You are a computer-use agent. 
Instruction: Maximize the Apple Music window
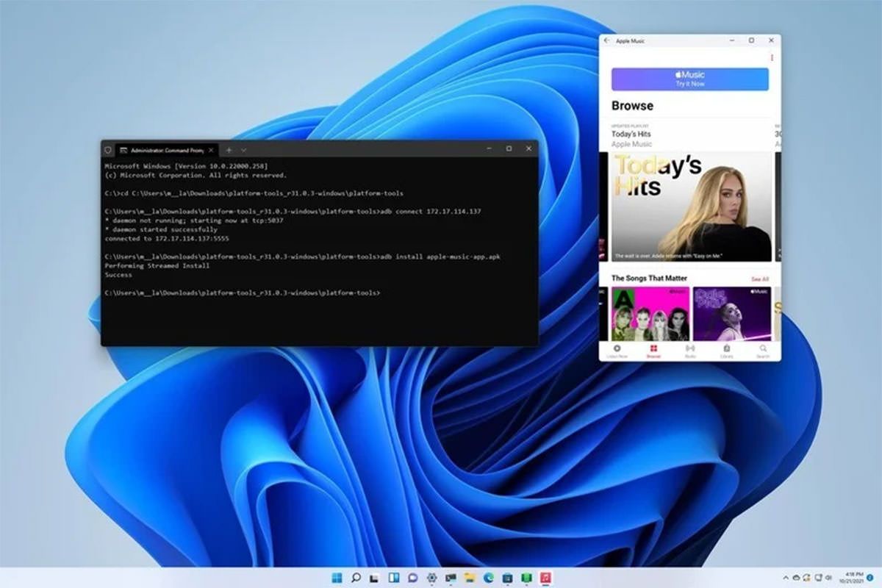[751, 40]
